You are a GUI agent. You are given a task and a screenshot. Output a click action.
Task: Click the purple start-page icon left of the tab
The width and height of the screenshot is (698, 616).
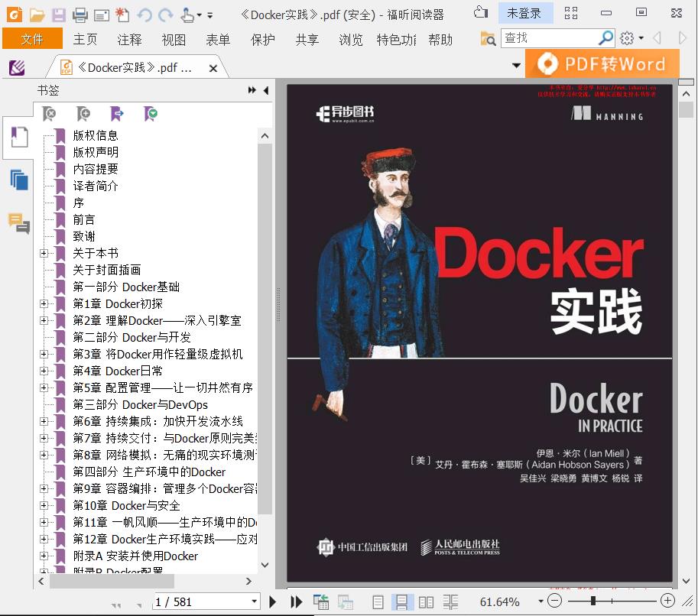click(17, 68)
